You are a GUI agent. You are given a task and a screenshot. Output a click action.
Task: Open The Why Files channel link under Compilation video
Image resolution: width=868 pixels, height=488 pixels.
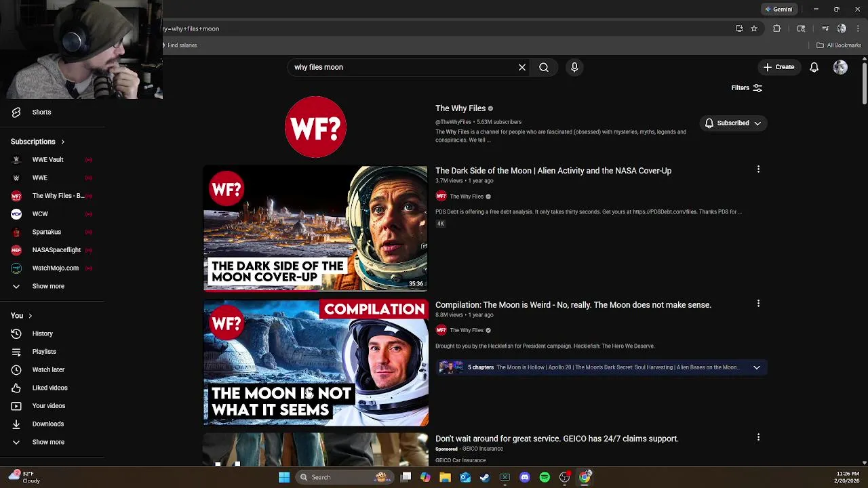[x=467, y=331]
